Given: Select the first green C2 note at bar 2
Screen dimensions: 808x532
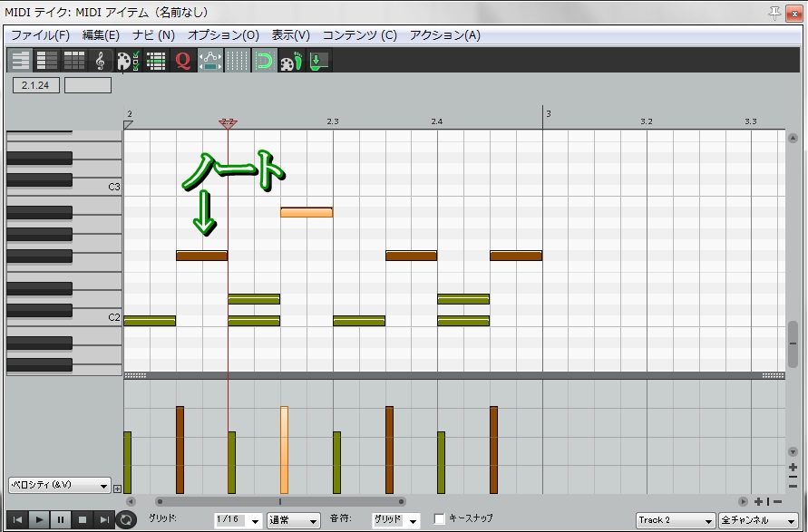Looking at the screenshot, I should [x=150, y=321].
